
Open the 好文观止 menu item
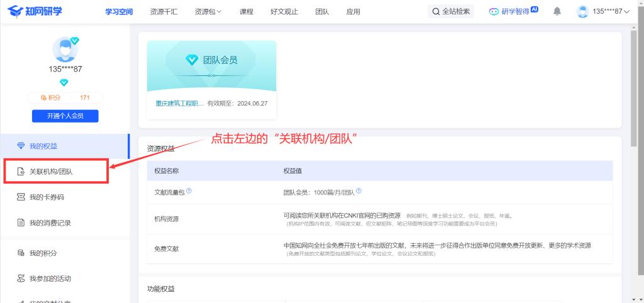tap(284, 11)
